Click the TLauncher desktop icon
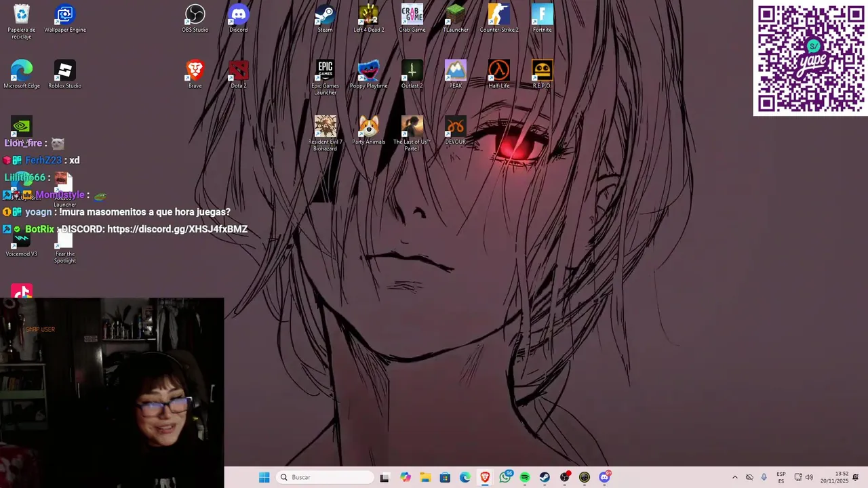This screenshot has height=488, width=868. (x=456, y=19)
